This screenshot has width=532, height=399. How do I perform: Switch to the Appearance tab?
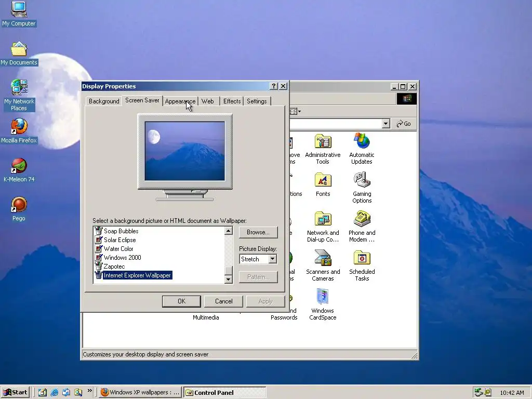pos(180,101)
